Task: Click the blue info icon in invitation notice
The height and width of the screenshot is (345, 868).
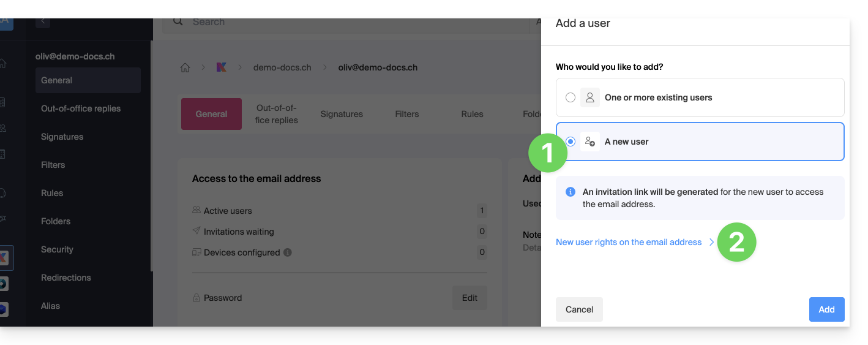Action: [571, 192]
